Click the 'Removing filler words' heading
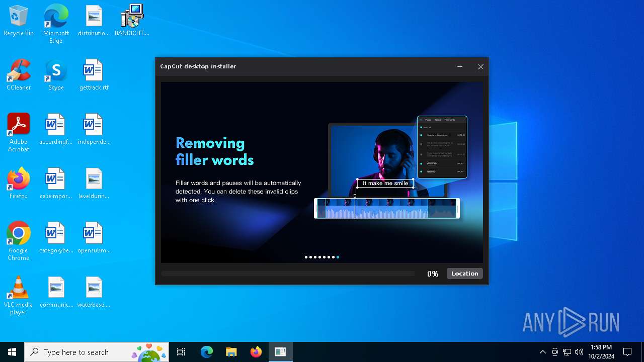 point(215,151)
